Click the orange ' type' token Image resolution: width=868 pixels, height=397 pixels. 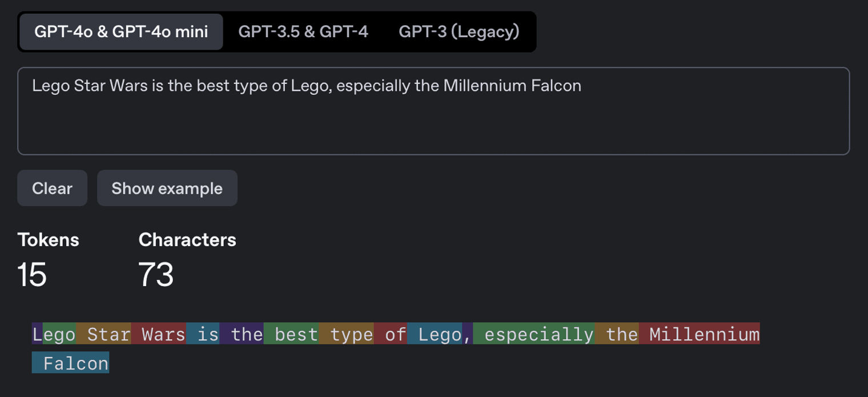(346, 334)
